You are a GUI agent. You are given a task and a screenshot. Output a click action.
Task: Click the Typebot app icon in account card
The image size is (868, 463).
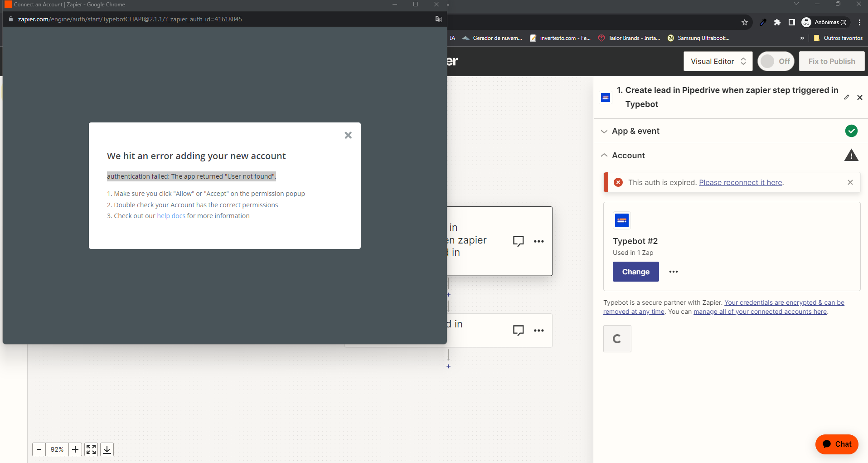[622, 220]
